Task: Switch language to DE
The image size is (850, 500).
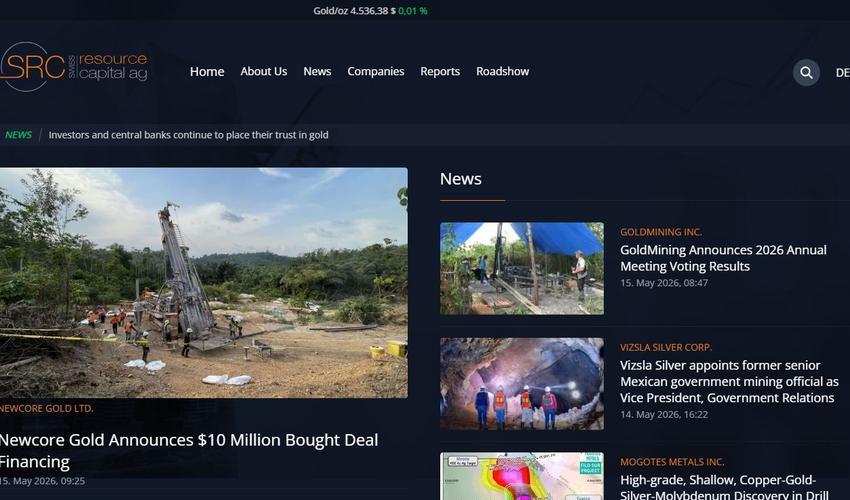Action: click(842, 73)
